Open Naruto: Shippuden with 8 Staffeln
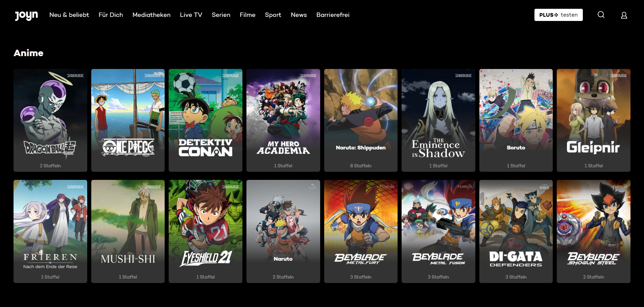The image size is (644, 307). click(361, 120)
